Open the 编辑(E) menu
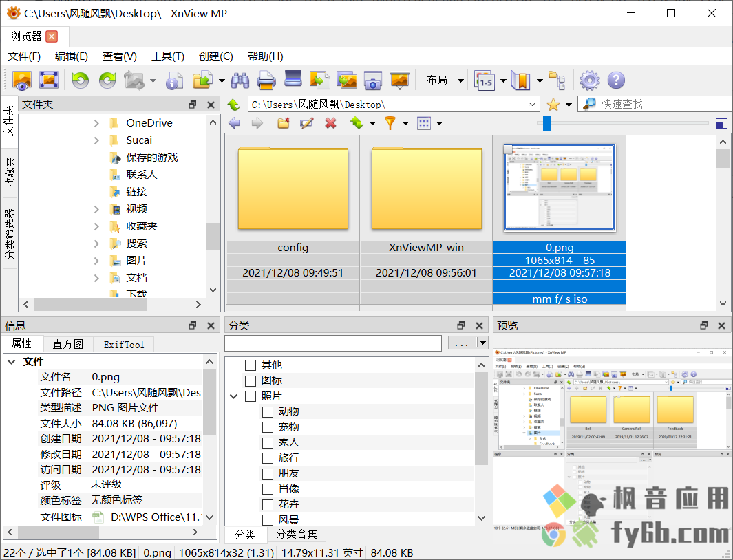This screenshot has width=733, height=560. pyautogui.click(x=71, y=56)
